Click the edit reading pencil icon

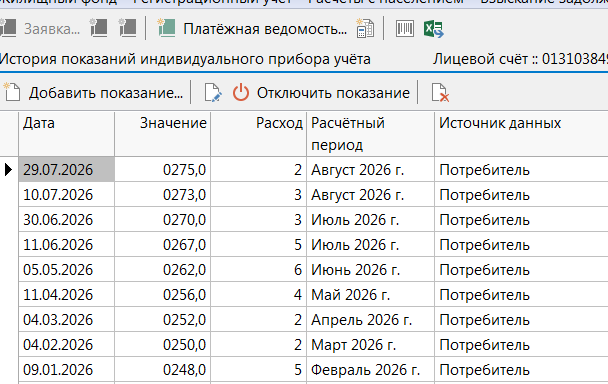213,93
